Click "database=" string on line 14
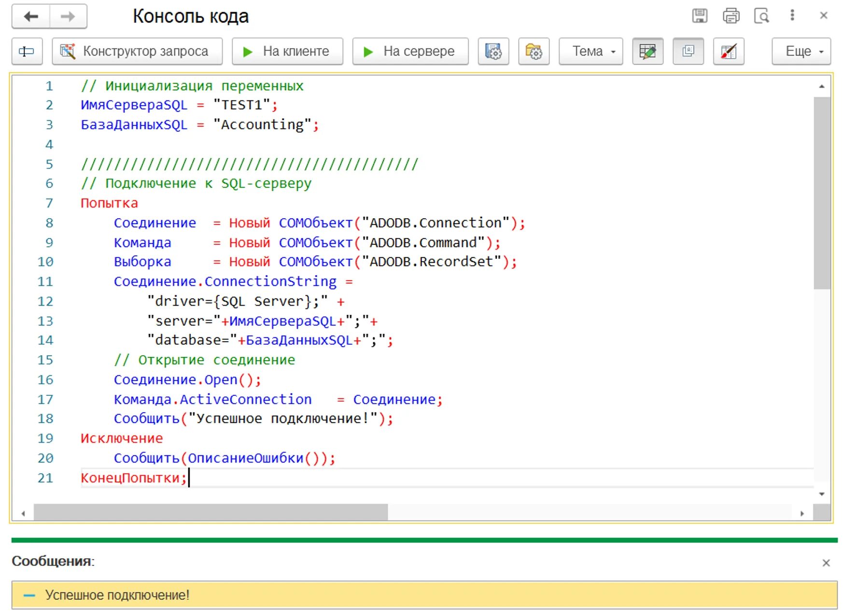This screenshot has height=616, width=843. pyautogui.click(x=192, y=340)
